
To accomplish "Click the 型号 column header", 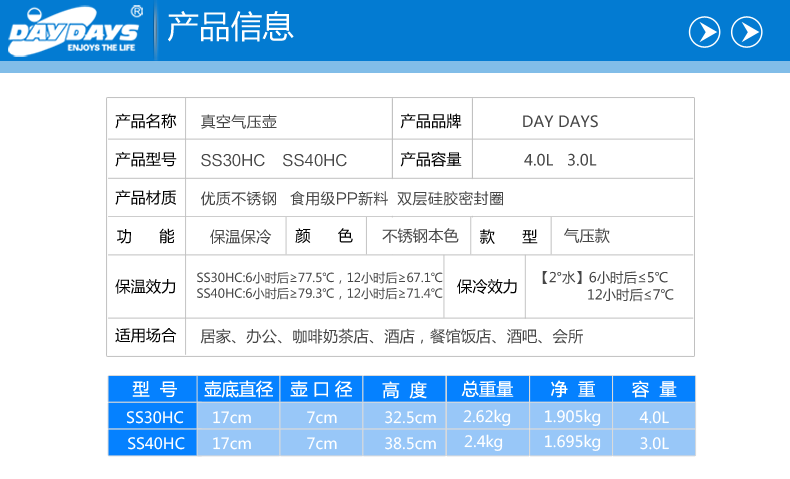I will pyautogui.click(x=153, y=389).
